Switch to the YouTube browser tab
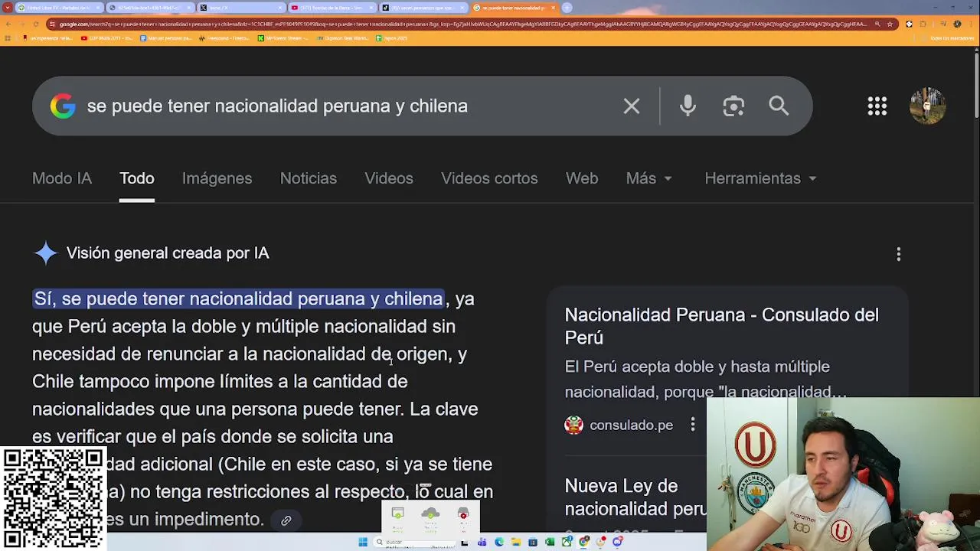Screen dimensions: 980x551 [332, 8]
